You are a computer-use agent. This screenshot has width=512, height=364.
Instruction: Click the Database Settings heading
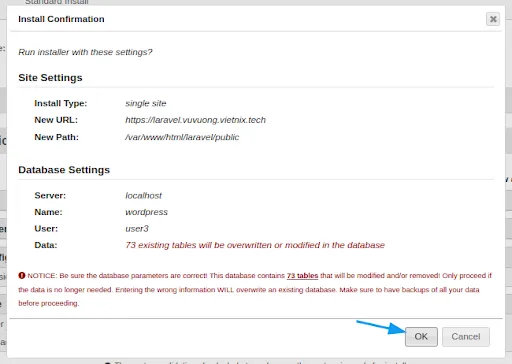pos(64,170)
